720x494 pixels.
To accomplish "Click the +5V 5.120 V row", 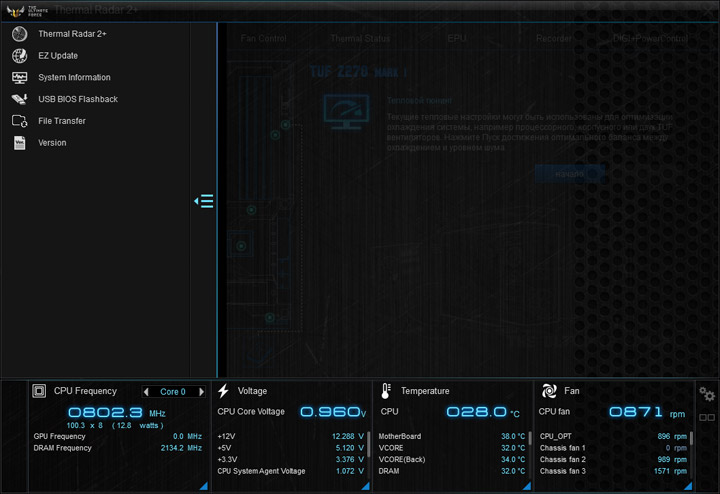I will point(291,448).
